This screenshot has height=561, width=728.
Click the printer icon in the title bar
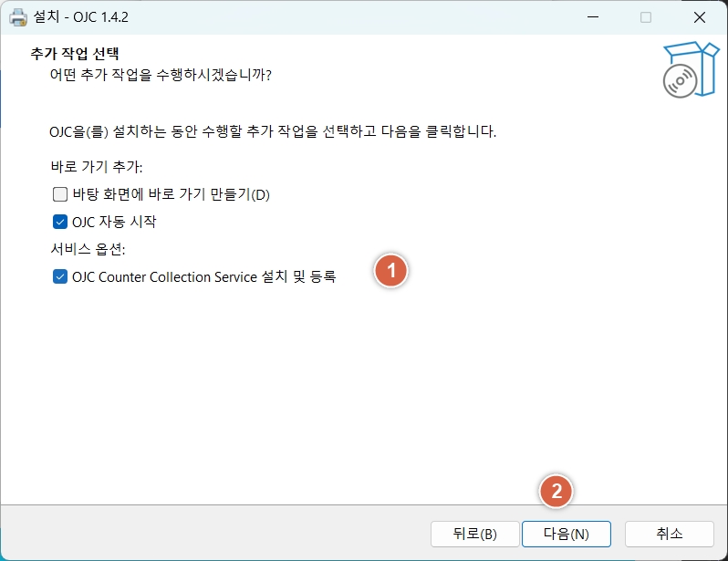18,17
